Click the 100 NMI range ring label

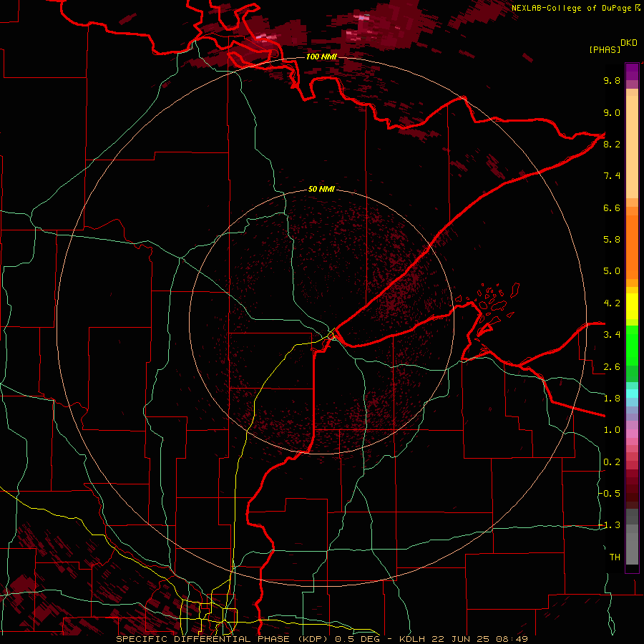[x=321, y=57]
